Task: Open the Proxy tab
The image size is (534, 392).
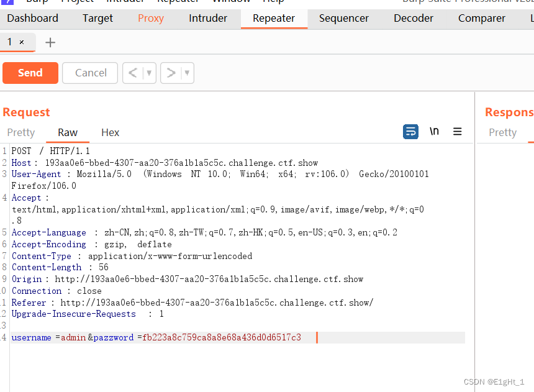Action: pyautogui.click(x=151, y=18)
